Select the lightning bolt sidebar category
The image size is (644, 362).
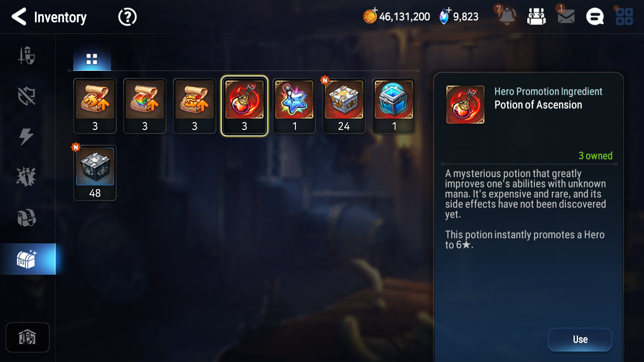[27, 136]
